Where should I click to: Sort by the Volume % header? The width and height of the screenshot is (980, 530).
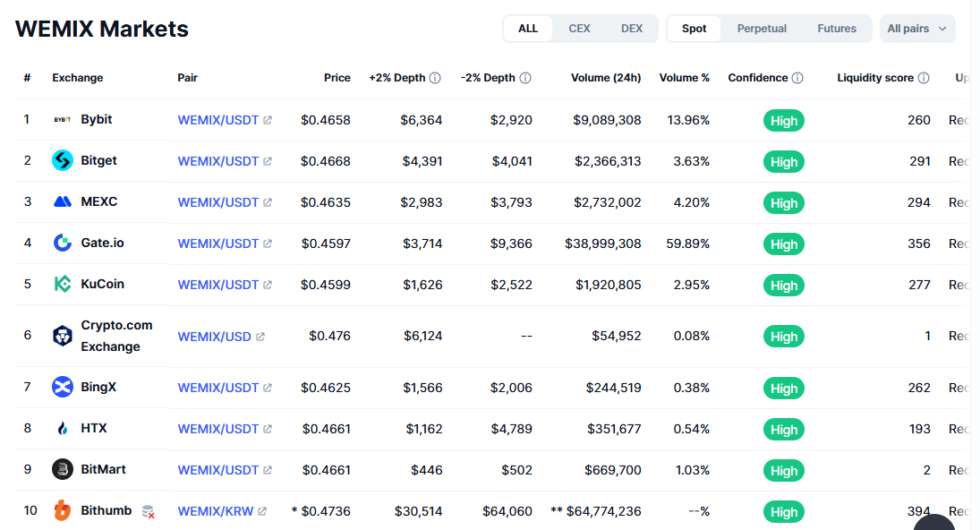685,78
